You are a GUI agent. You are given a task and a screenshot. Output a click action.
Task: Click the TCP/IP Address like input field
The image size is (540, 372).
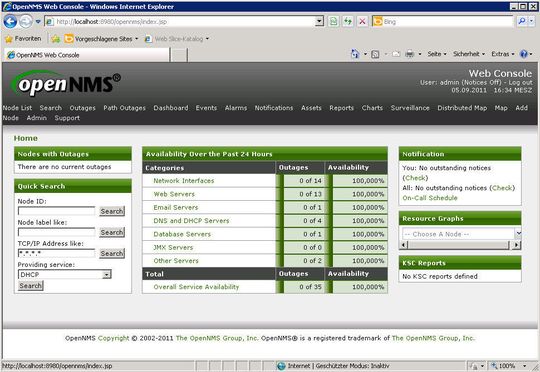coord(56,253)
